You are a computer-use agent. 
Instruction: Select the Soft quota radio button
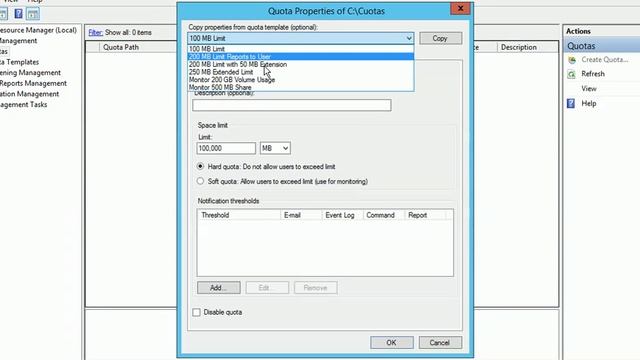(x=200, y=181)
